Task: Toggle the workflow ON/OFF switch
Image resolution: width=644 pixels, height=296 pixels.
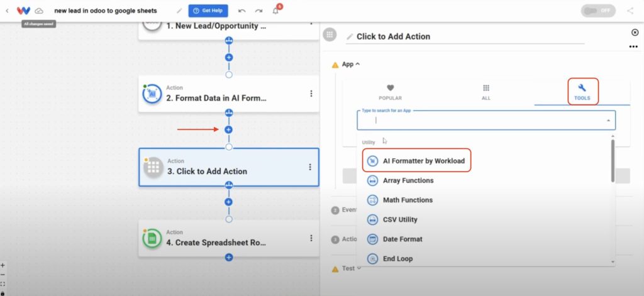Action: (598, 11)
